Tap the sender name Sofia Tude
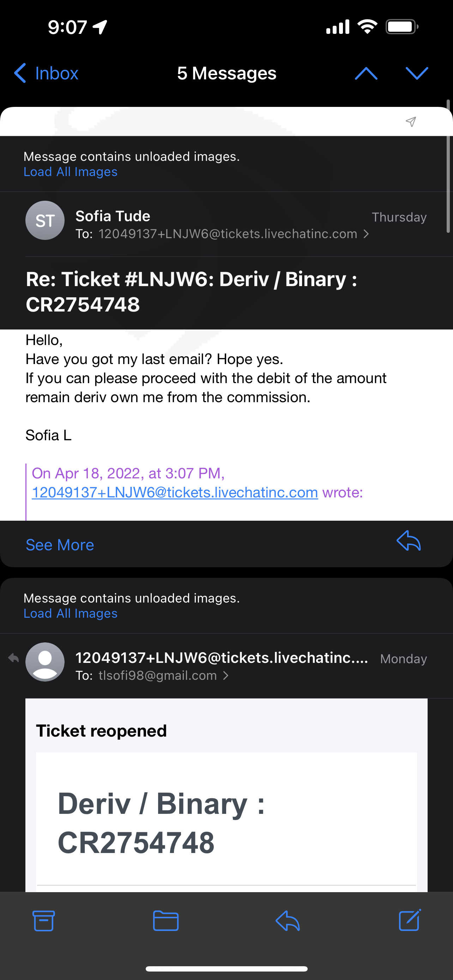The height and width of the screenshot is (980, 453). [x=113, y=216]
